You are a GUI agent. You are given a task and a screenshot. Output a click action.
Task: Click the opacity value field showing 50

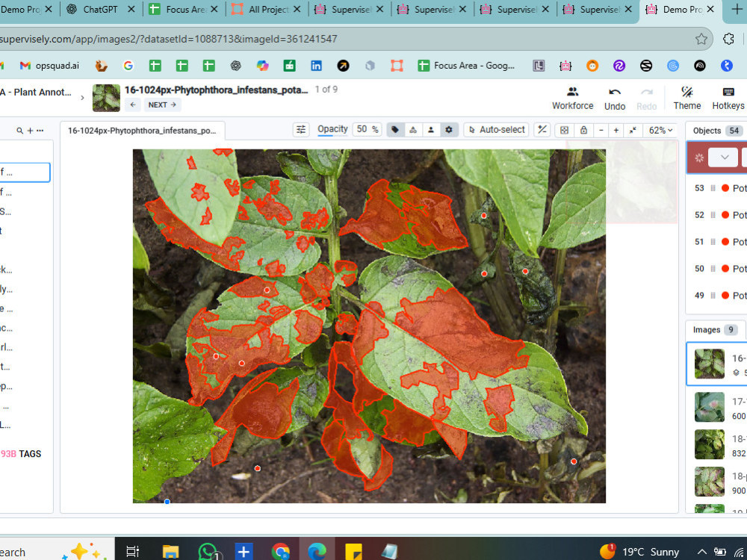pyautogui.click(x=367, y=129)
